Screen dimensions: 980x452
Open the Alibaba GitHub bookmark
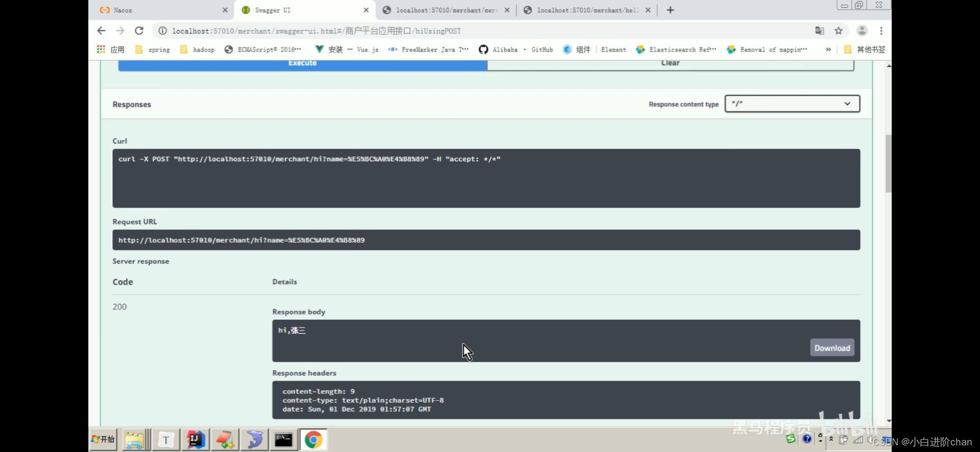click(516, 49)
